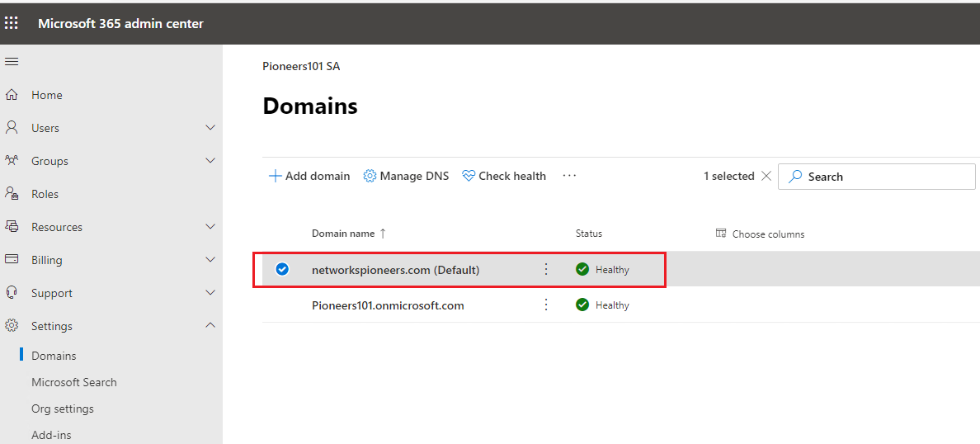Click the Add domain plus icon

pyautogui.click(x=275, y=177)
